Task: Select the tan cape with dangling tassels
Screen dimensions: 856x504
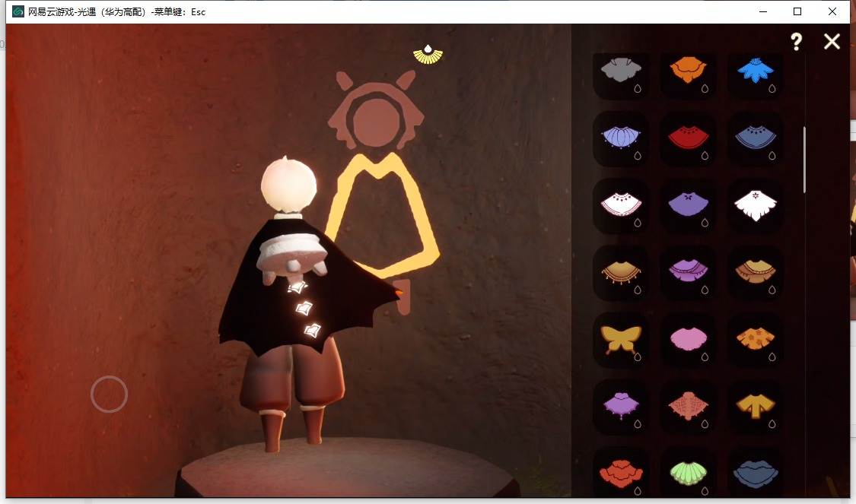Action: point(621,273)
